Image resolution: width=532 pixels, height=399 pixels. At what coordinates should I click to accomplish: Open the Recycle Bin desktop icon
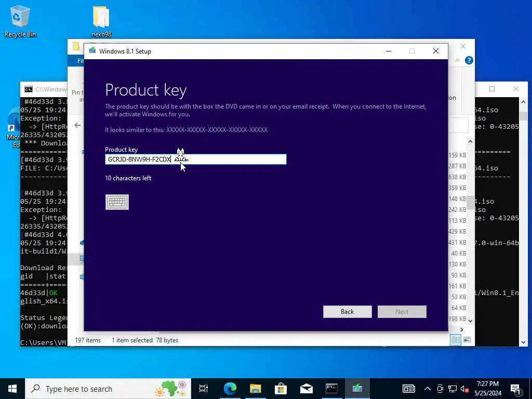(20, 21)
